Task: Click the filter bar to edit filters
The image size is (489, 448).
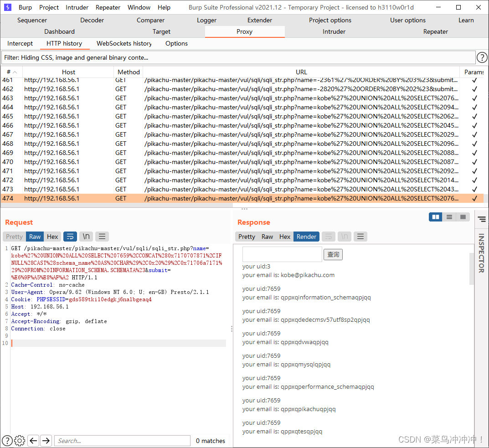Action: (238, 57)
